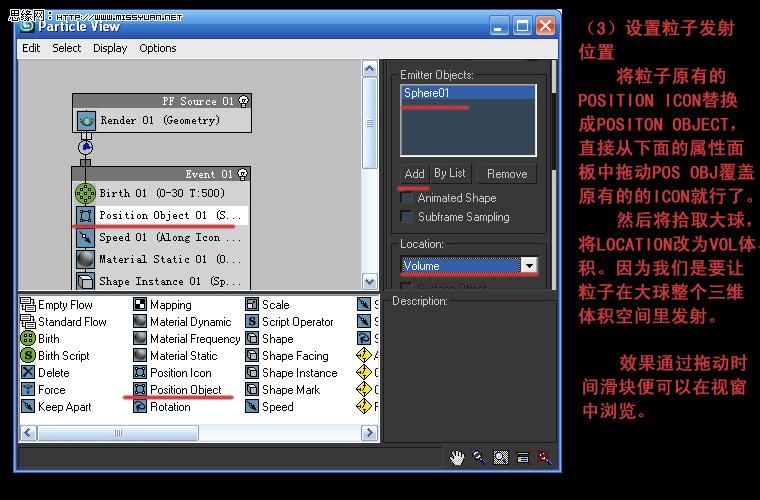Click the Shape operator depot icon

pyautogui.click(x=252, y=339)
